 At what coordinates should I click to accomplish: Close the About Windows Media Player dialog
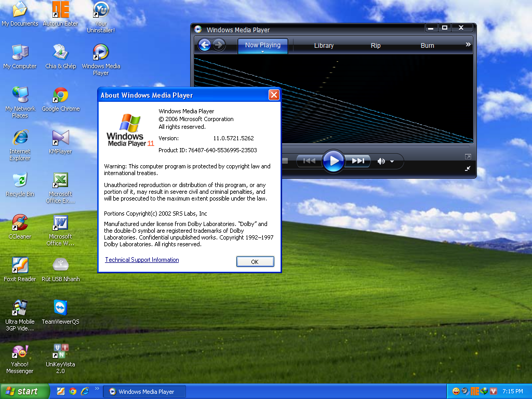pos(274,95)
